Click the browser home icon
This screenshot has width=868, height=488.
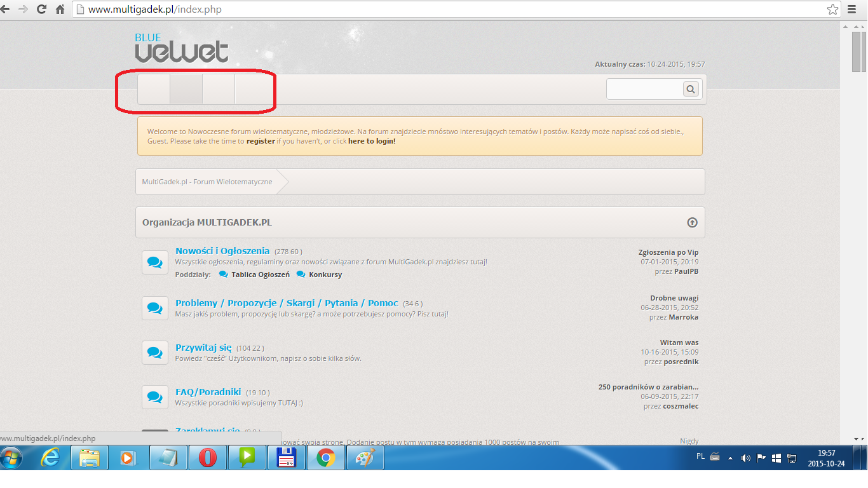[x=60, y=9]
